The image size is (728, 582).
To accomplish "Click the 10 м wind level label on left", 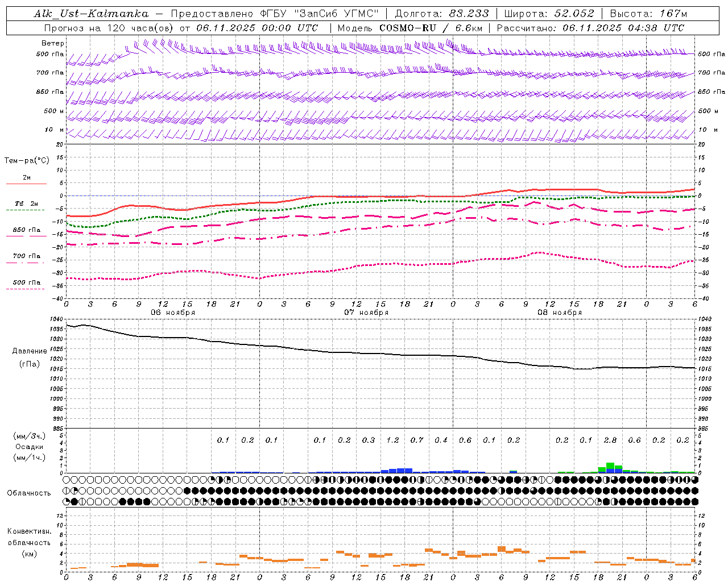I will point(55,130).
